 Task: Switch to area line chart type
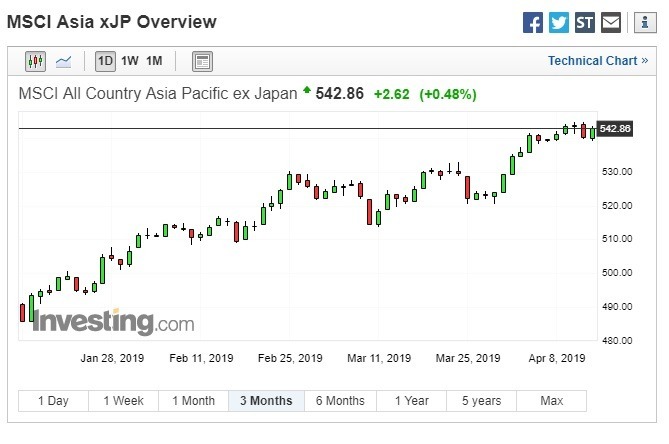(64, 61)
